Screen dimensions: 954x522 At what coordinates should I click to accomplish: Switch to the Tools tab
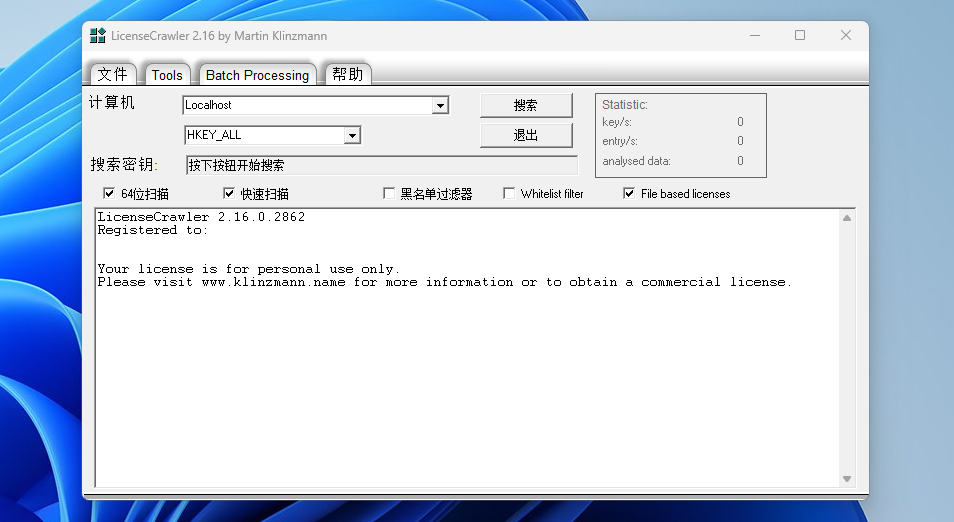point(167,75)
